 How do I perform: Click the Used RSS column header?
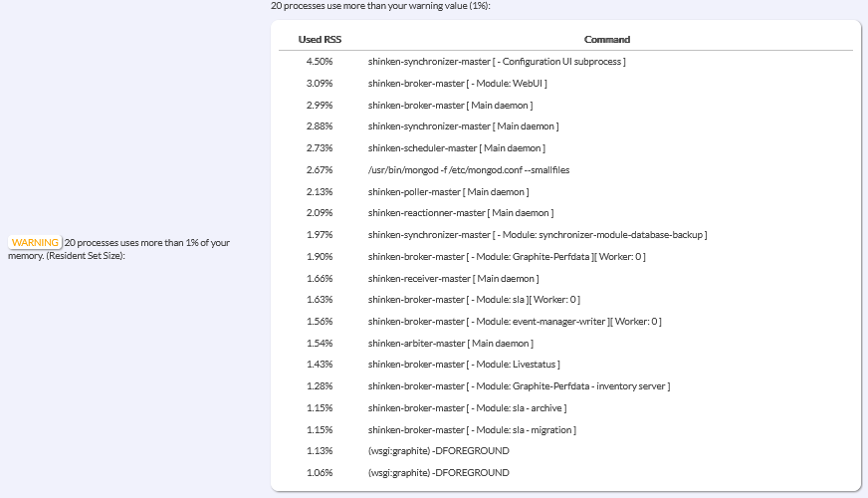point(319,40)
